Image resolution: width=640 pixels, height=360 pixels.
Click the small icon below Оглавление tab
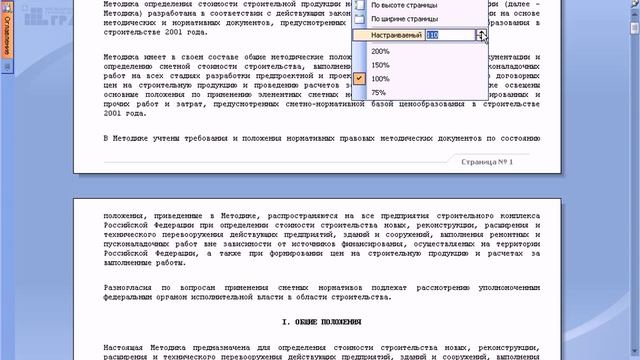point(7,66)
